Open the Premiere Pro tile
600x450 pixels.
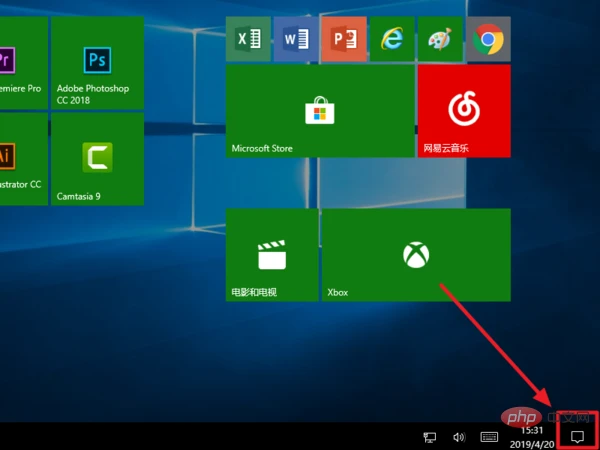click(x=24, y=63)
